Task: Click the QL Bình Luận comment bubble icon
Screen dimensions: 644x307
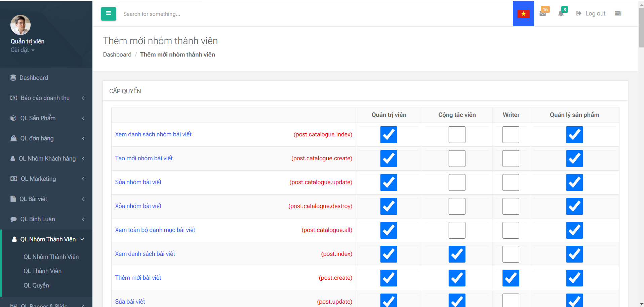Action: click(x=13, y=219)
